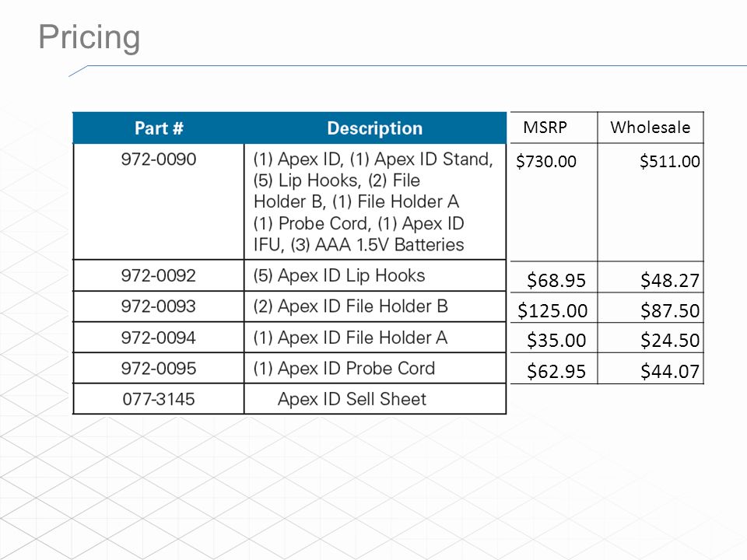
Task: Select the Part # column header
Action: tap(159, 128)
